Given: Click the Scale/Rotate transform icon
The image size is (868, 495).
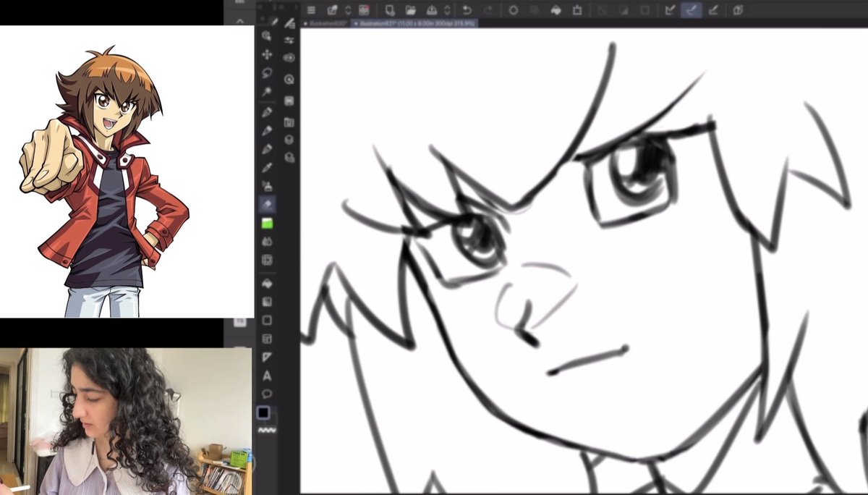Looking at the screenshot, I should pos(577,10).
